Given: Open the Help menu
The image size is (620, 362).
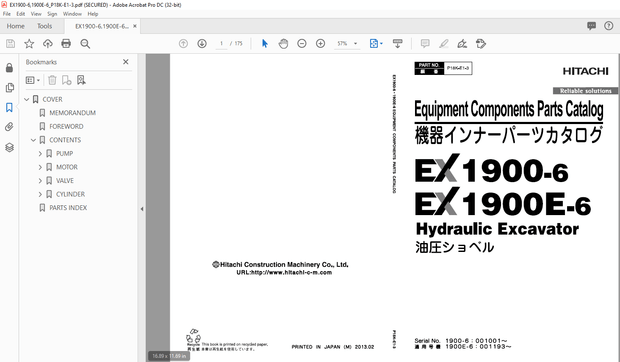Looking at the screenshot, I should [x=93, y=14].
